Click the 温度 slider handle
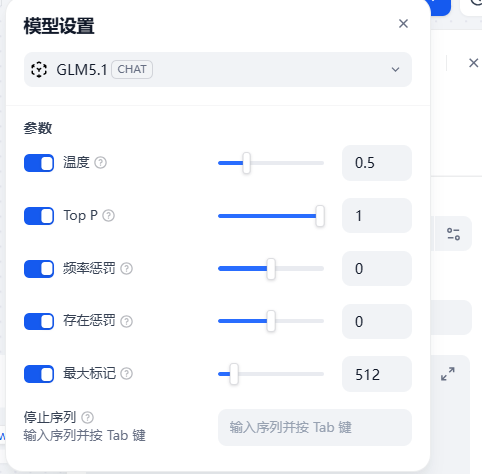The height and width of the screenshot is (474, 482). (246, 163)
